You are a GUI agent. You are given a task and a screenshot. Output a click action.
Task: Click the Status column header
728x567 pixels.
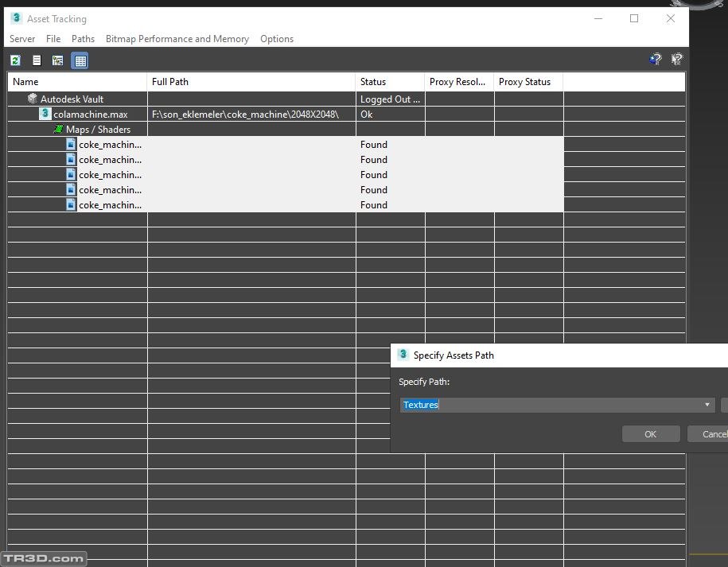373,82
